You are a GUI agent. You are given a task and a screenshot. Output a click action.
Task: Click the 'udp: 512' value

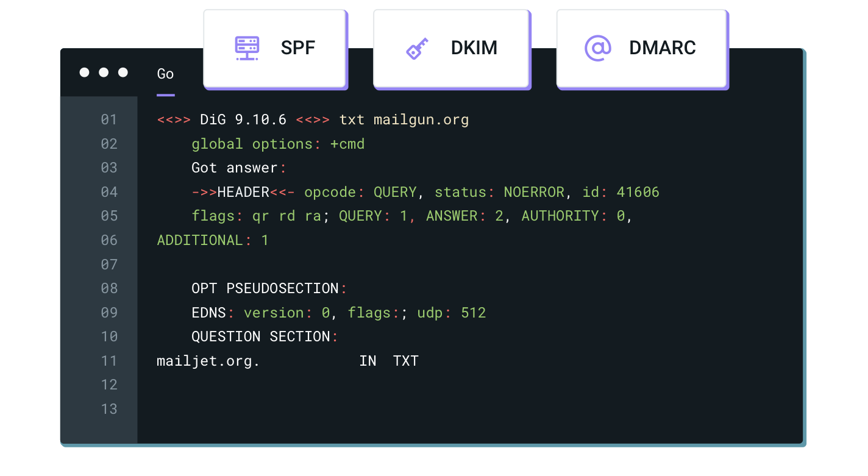[452, 313]
